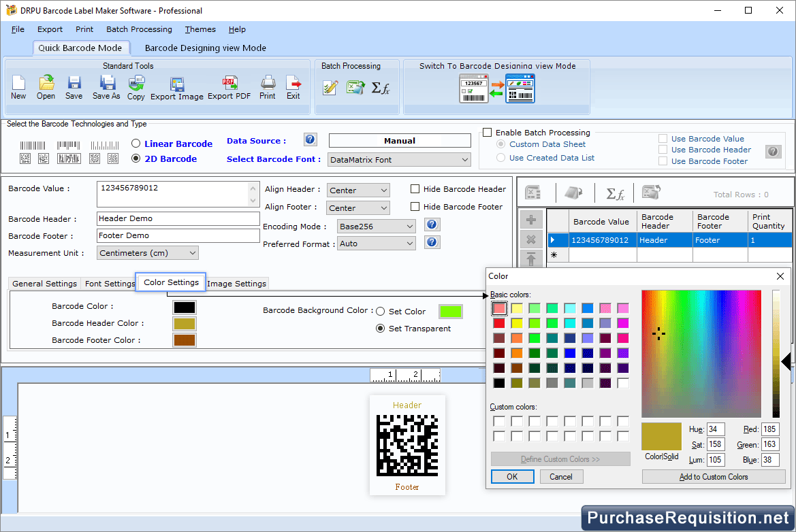
Task: Click the Barcode Footer Color swatch
Action: tap(184, 340)
